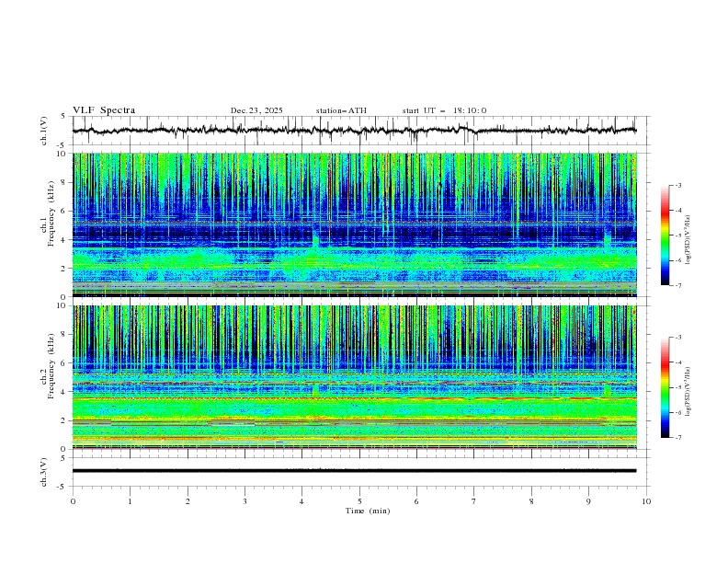Click the ch.1 colorbar "log(PSD)(V²/Hz)" label
This screenshot has height=563, width=728.
(x=688, y=240)
